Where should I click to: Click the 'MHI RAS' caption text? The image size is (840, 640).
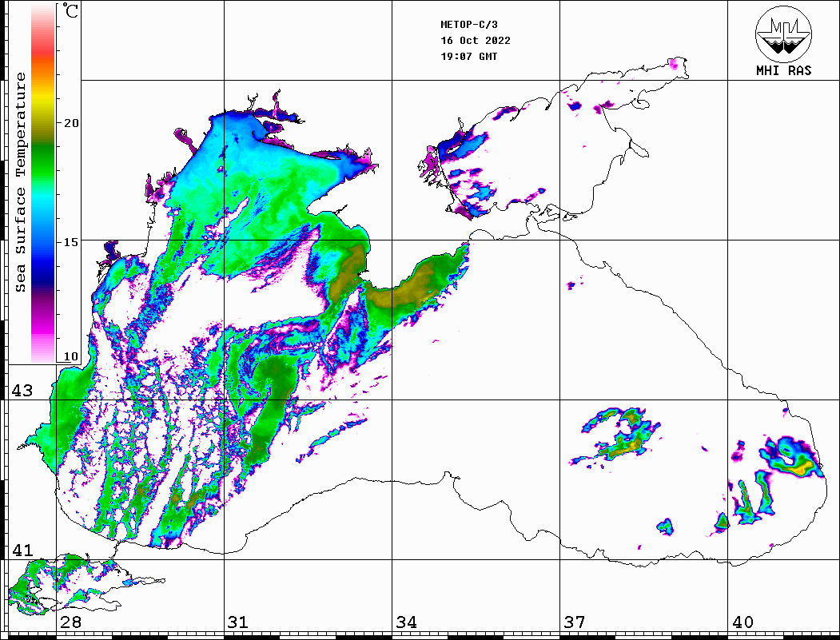784,70
